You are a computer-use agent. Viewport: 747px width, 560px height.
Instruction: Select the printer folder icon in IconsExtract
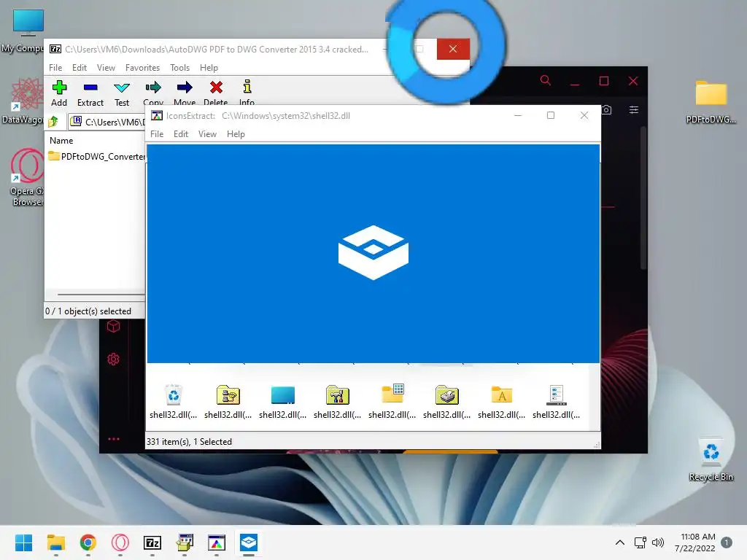pos(447,402)
